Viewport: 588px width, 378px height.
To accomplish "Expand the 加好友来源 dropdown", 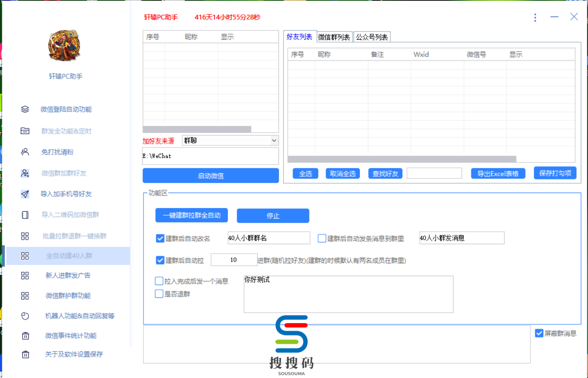I will (230, 140).
